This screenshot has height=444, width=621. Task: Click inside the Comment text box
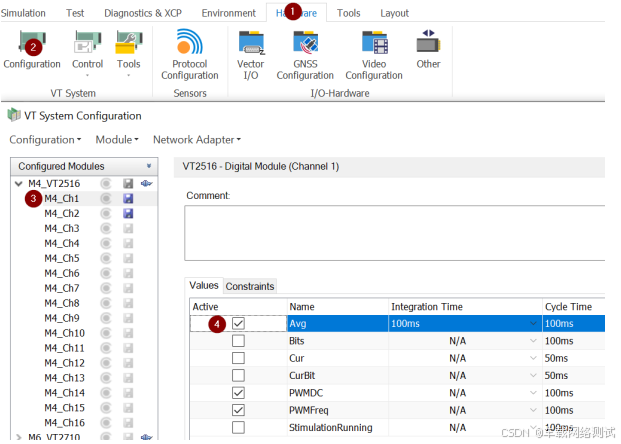coord(395,233)
